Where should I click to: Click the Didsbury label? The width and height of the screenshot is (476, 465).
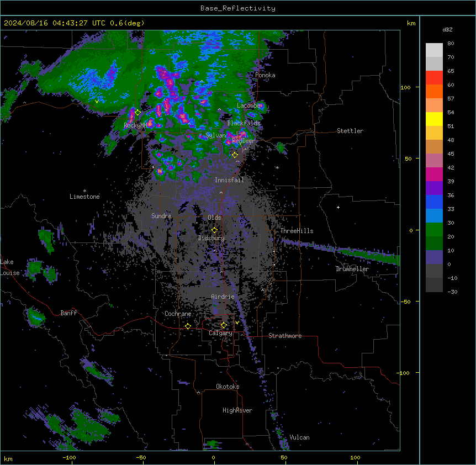[211, 238]
